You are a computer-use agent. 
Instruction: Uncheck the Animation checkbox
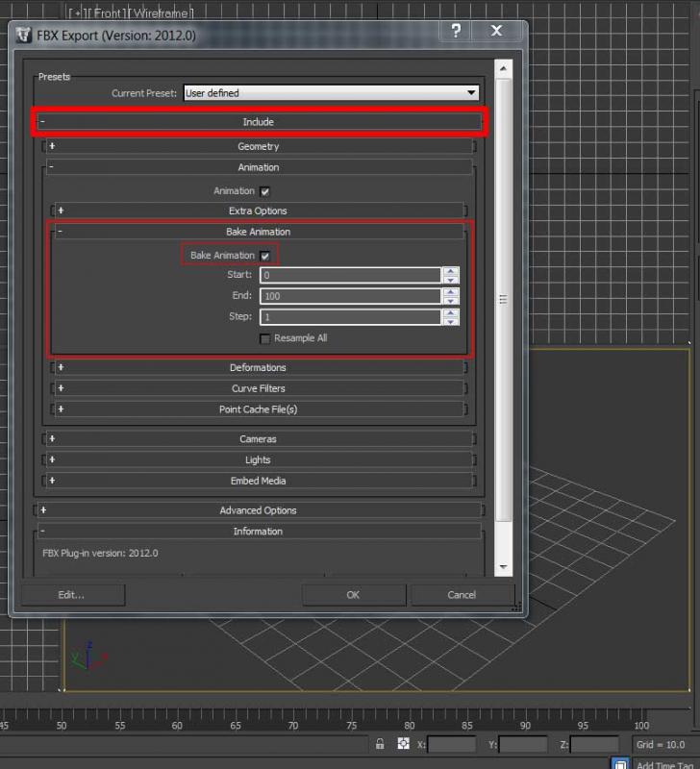[264, 191]
